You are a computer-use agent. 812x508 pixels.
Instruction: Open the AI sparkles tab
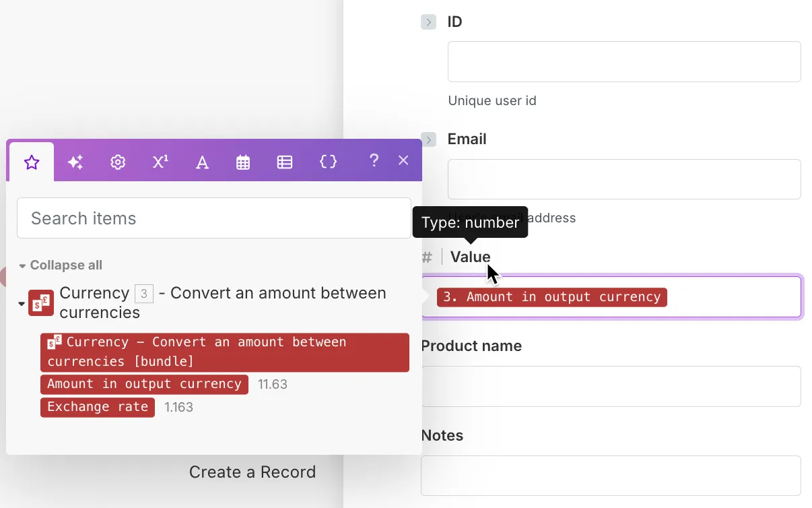[75, 162]
